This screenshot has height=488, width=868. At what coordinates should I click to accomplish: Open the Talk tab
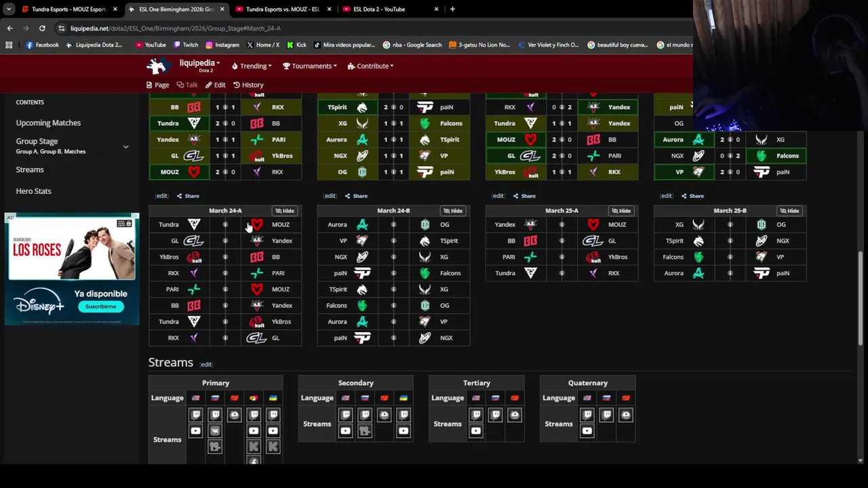[x=187, y=85]
